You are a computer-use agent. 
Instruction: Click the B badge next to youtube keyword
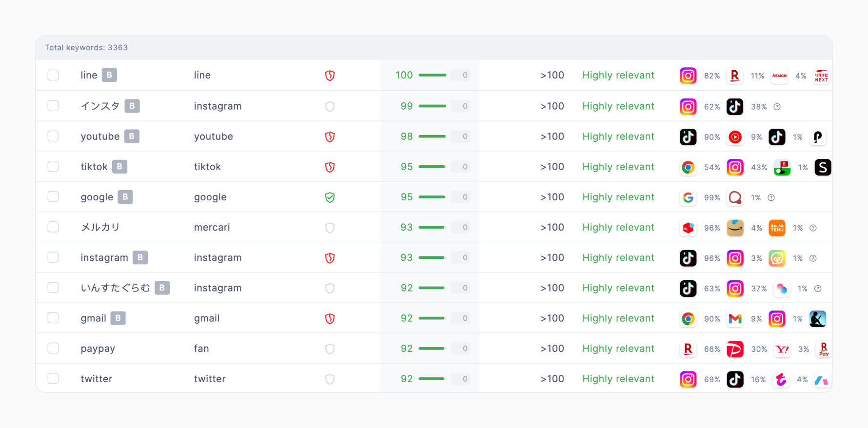pos(132,136)
